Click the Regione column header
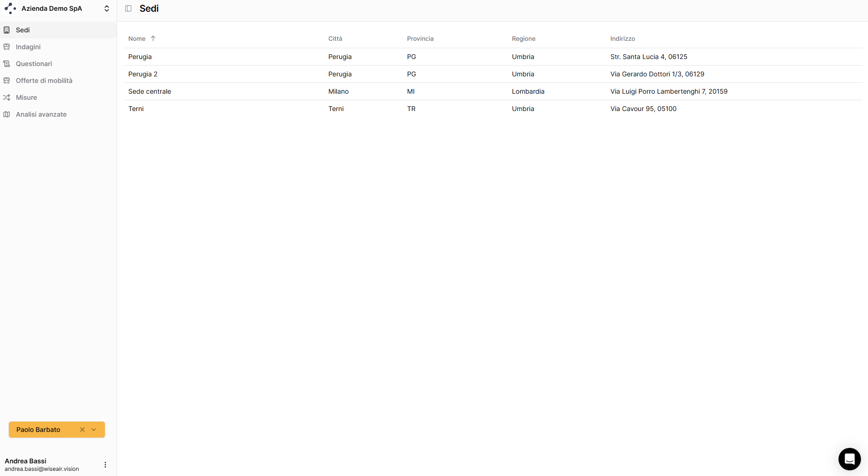This screenshot has width=868, height=476. click(523, 39)
